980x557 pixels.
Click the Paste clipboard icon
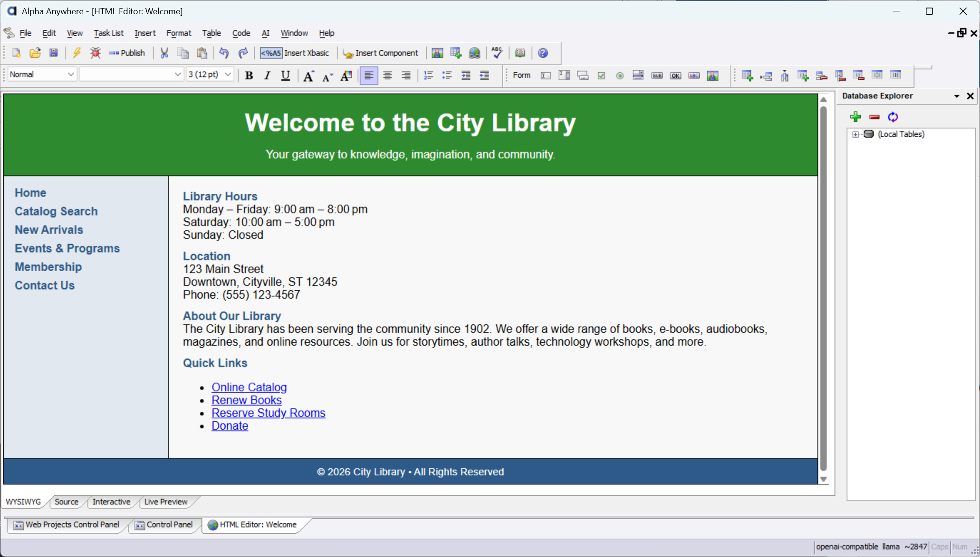(x=202, y=53)
